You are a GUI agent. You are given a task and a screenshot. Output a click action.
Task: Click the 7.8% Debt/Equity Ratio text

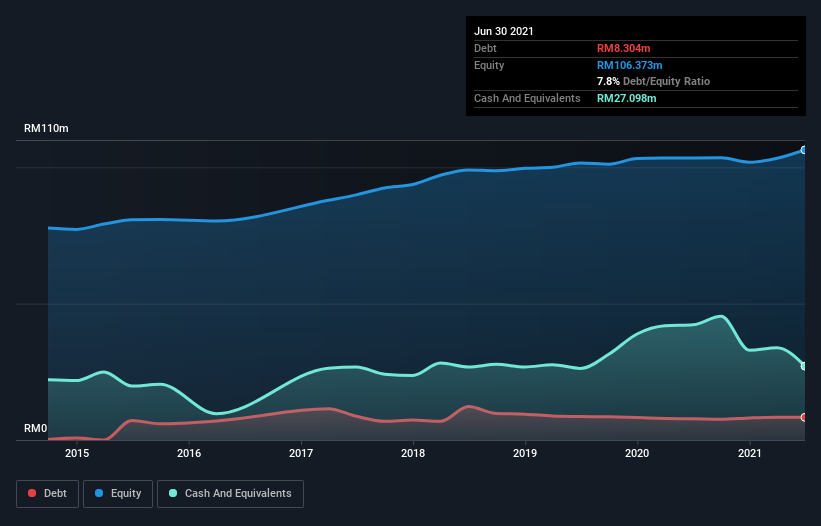coord(653,81)
